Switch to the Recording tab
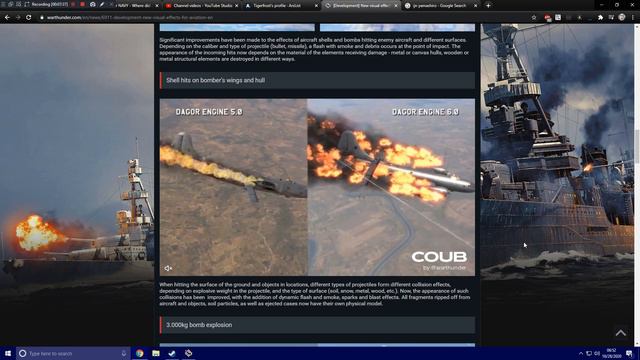This screenshot has height=360, width=640. [x=47, y=4]
